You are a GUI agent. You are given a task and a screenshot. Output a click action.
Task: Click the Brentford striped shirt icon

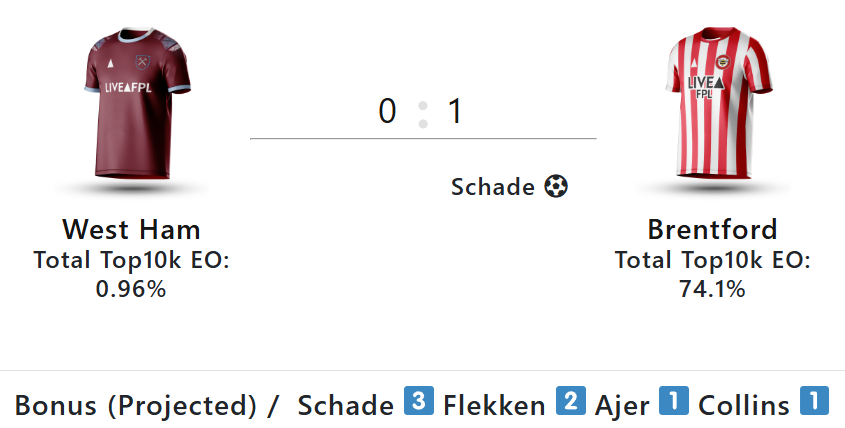[718, 102]
